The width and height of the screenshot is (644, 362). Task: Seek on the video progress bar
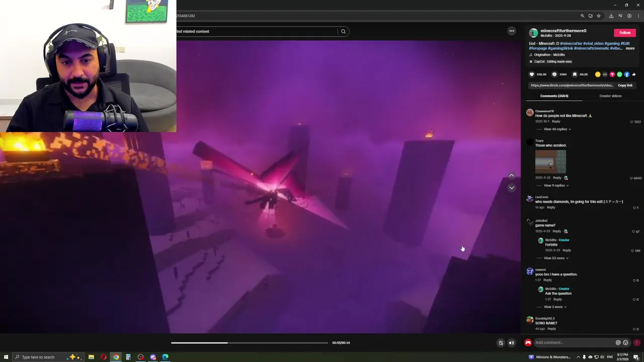tap(250, 343)
